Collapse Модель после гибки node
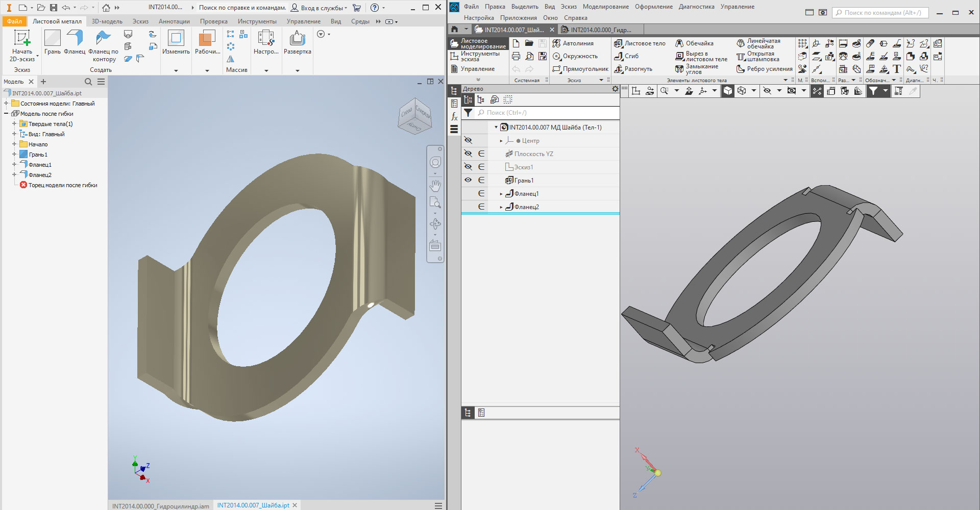 [x=6, y=114]
